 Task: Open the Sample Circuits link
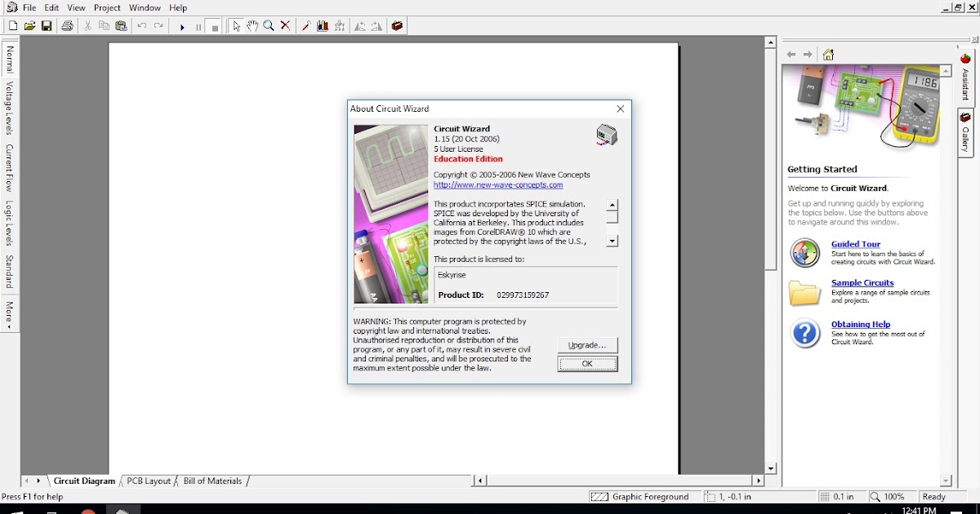(x=862, y=283)
